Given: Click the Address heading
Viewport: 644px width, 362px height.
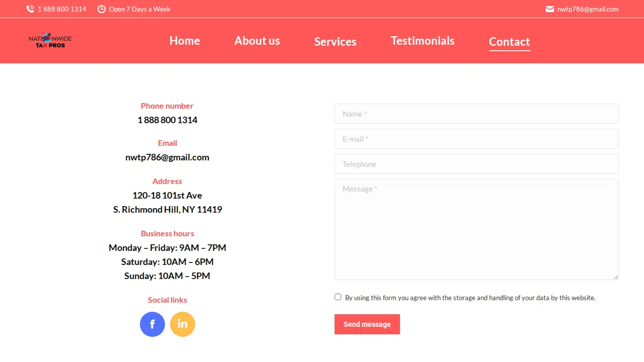Looking at the screenshot, I should point(168,181).
